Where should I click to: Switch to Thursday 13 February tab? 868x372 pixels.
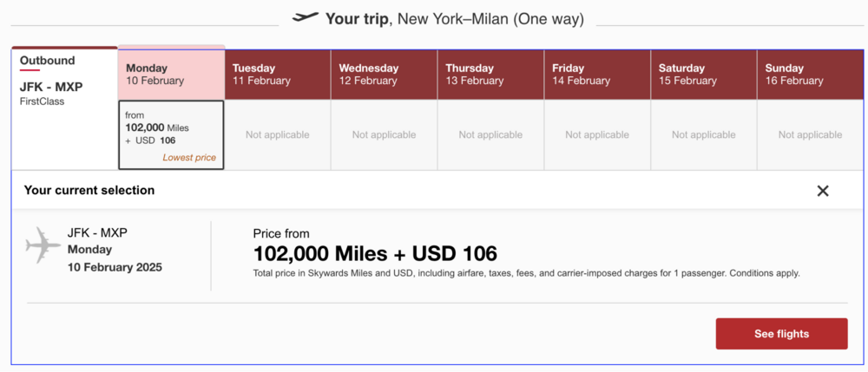pos(490,74)
